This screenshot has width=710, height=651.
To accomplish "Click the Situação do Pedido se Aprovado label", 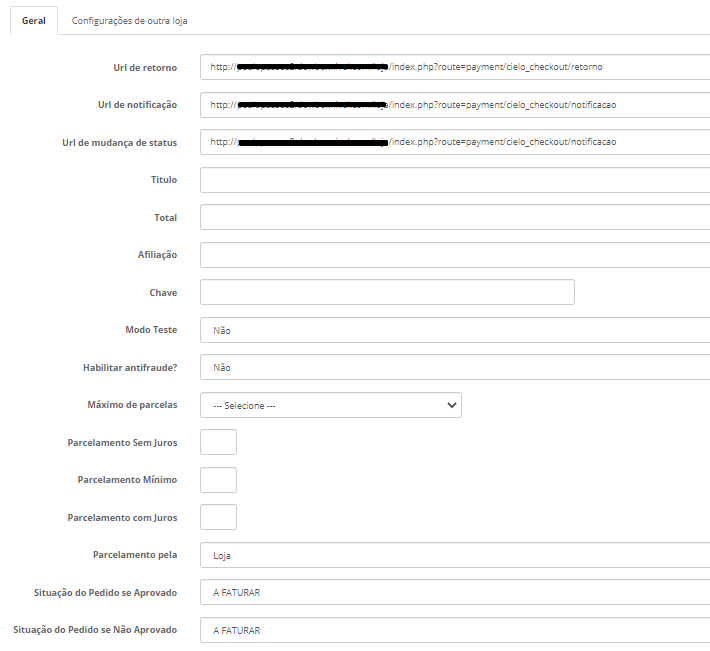I will (x=105, y=593).
